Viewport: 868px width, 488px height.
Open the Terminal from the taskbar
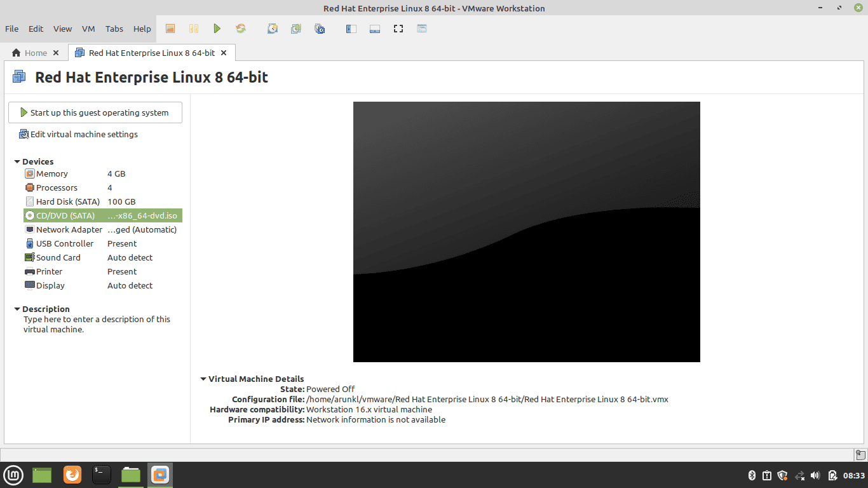pyautogui.click(x=102, y=475)
